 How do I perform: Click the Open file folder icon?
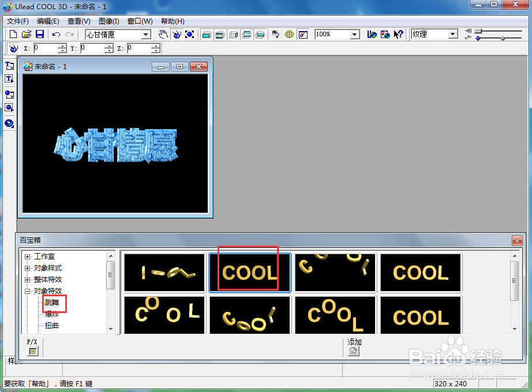point(27,34)
